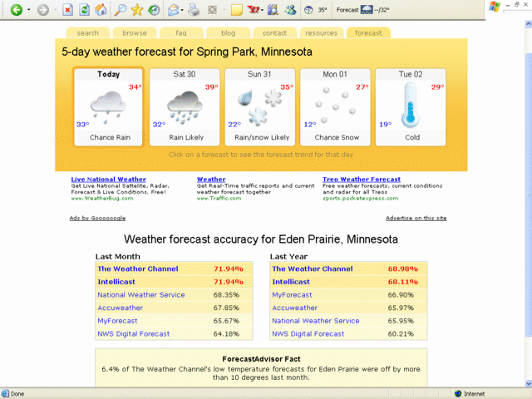Open the browse tab
The height and width of the screenshot is (399, 532).
click(x=135, y=33)
